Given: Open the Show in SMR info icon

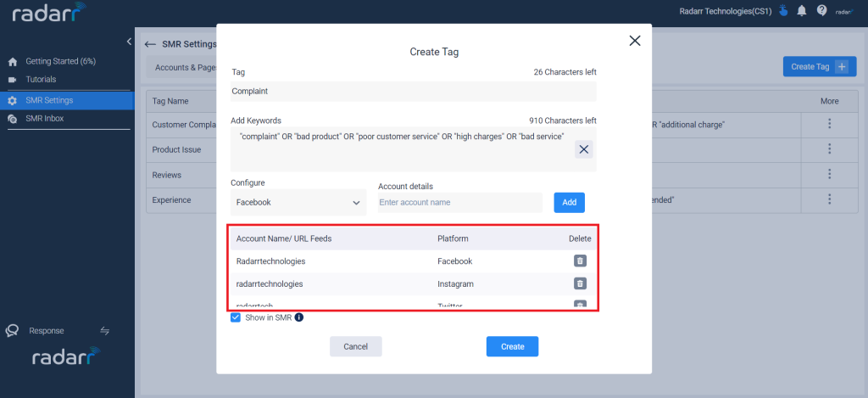Looking at the screenshot, I should coord(299,317).
